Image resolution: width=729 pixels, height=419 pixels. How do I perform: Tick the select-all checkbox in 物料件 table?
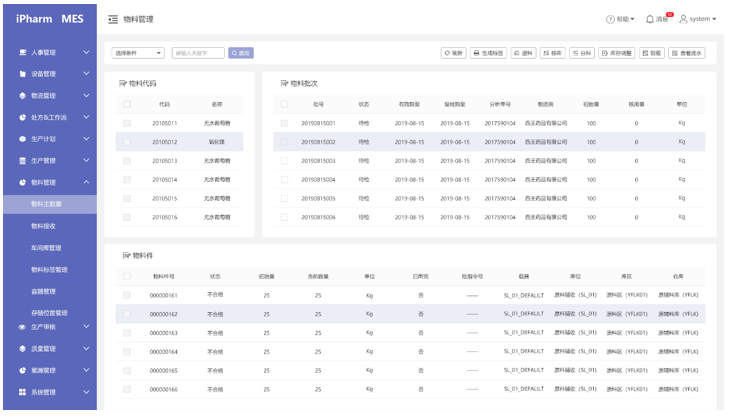(x=127, y=276)
